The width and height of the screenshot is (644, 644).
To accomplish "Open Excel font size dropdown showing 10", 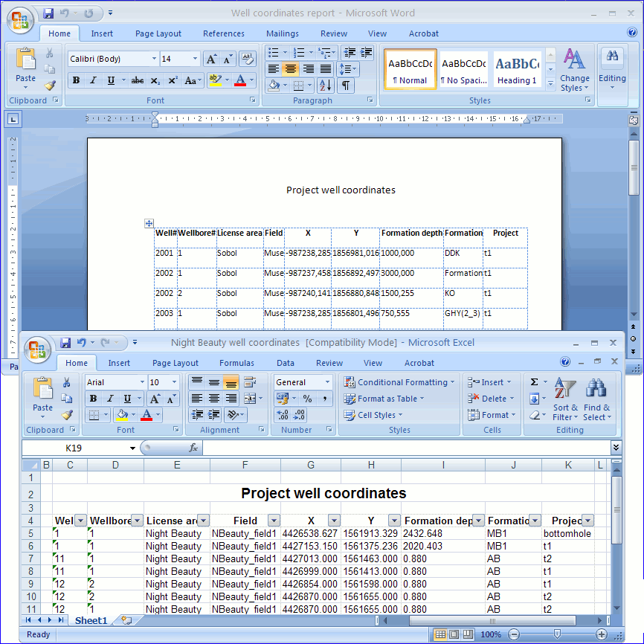I will (x=174, y=382).
